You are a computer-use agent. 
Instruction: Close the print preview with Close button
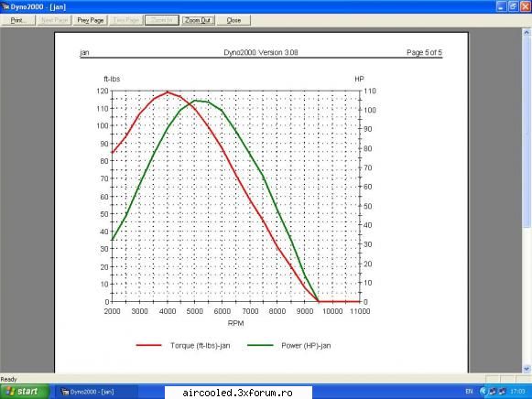[233, 20]
